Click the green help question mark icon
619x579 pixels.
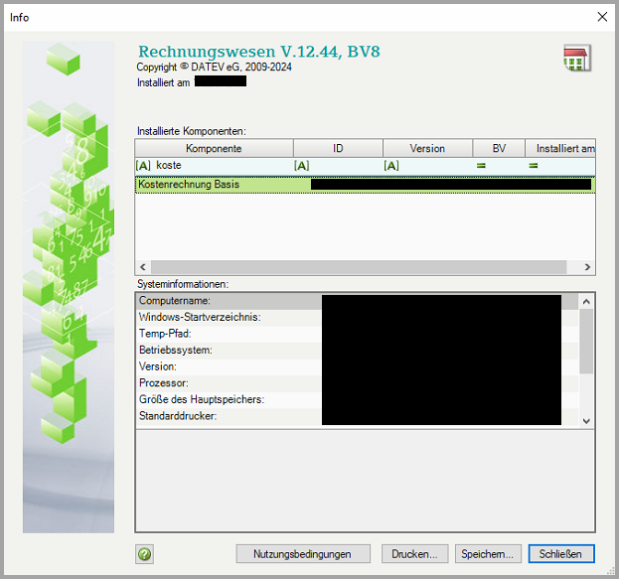click(x=144, y=554)
